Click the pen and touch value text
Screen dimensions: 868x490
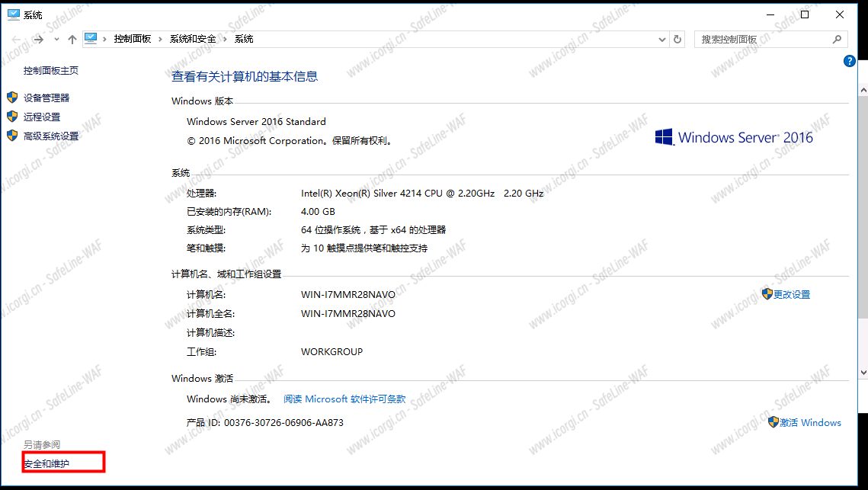(x=364, y=248)
